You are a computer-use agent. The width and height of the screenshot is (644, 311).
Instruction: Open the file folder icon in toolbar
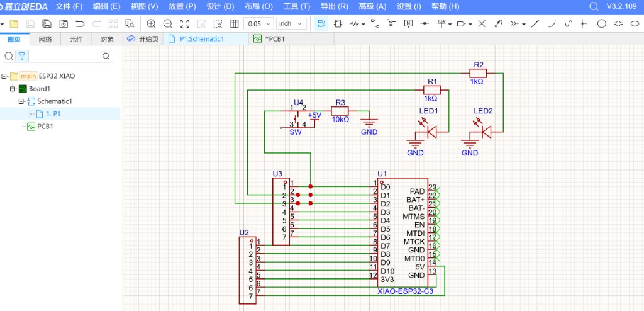pos(14,24)
